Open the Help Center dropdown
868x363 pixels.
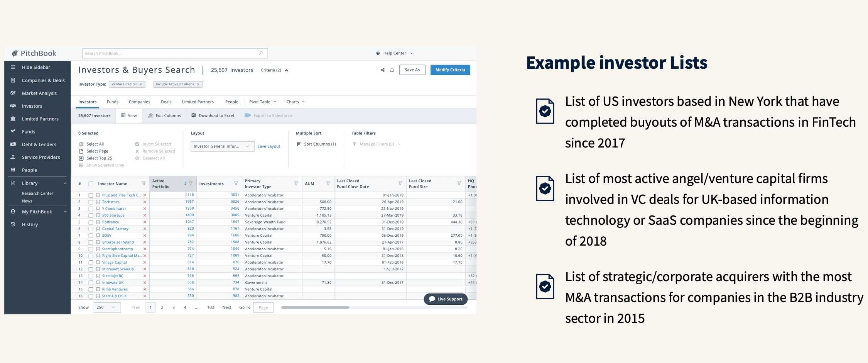pos(395,53)
